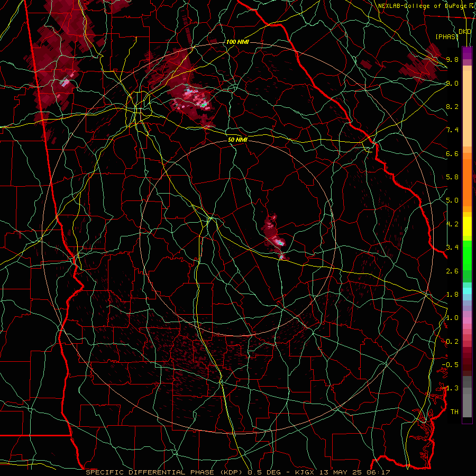
Task: Click the TH legend label
Action: pos(454,412)
